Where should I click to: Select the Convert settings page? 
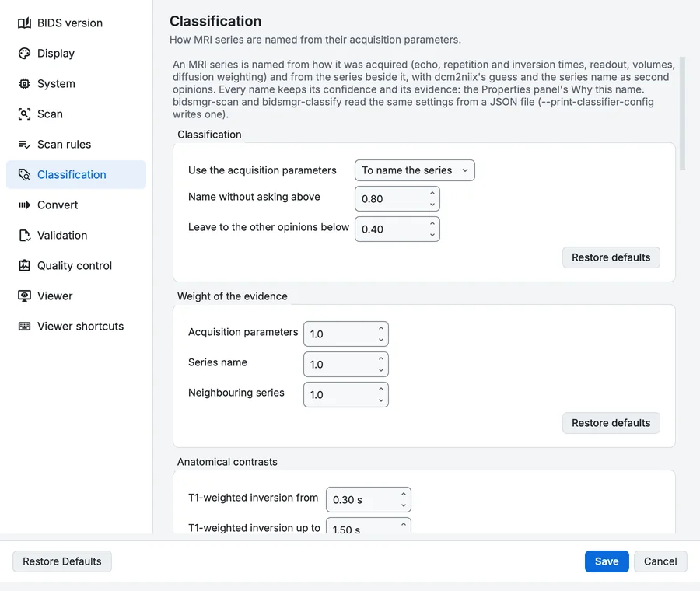(x=76, y=205)
